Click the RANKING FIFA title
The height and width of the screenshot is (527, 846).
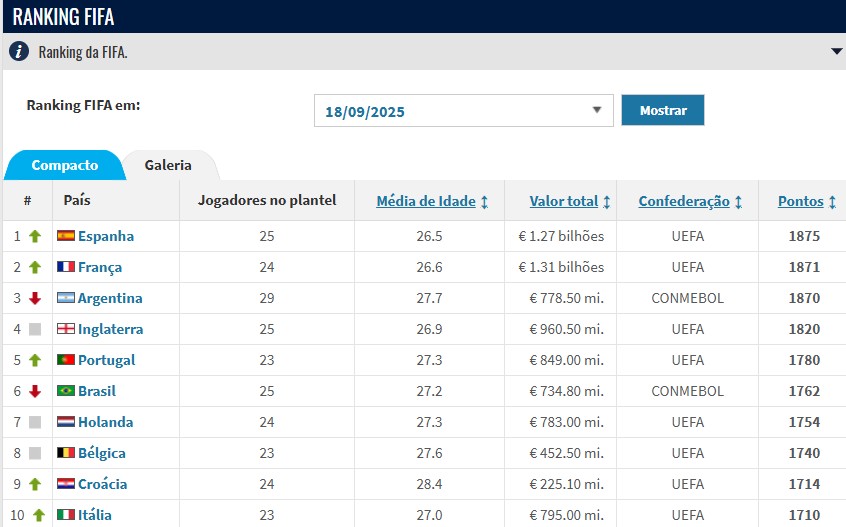pos(63,16)
